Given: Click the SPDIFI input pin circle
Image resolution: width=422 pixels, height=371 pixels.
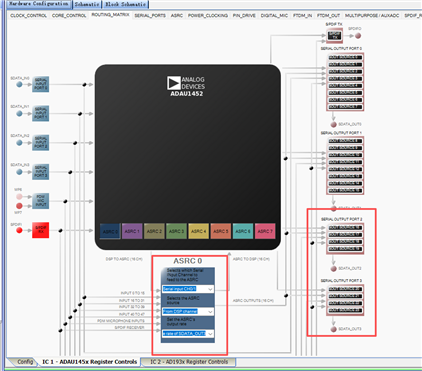Looking at the screenshot, I should (19, 230).
